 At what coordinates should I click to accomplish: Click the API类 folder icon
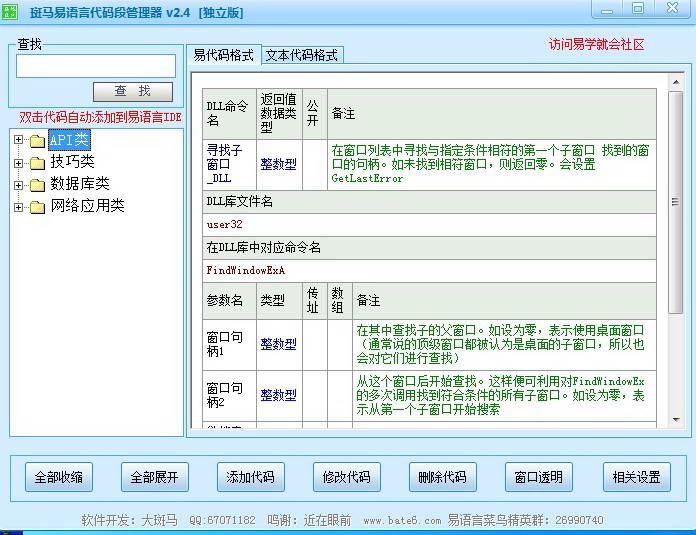(x=37, y=141)
